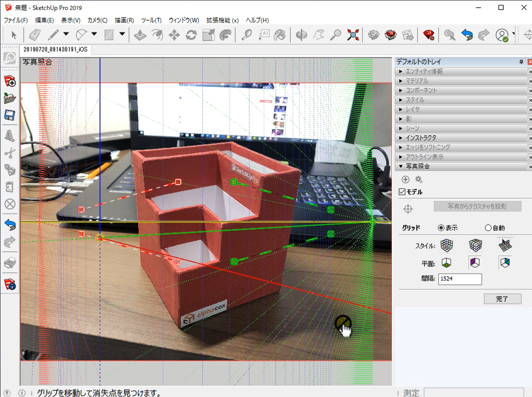Open the Rectangle tool dropdown arrow
Screen dimensions: 532x397
point(122,34)
